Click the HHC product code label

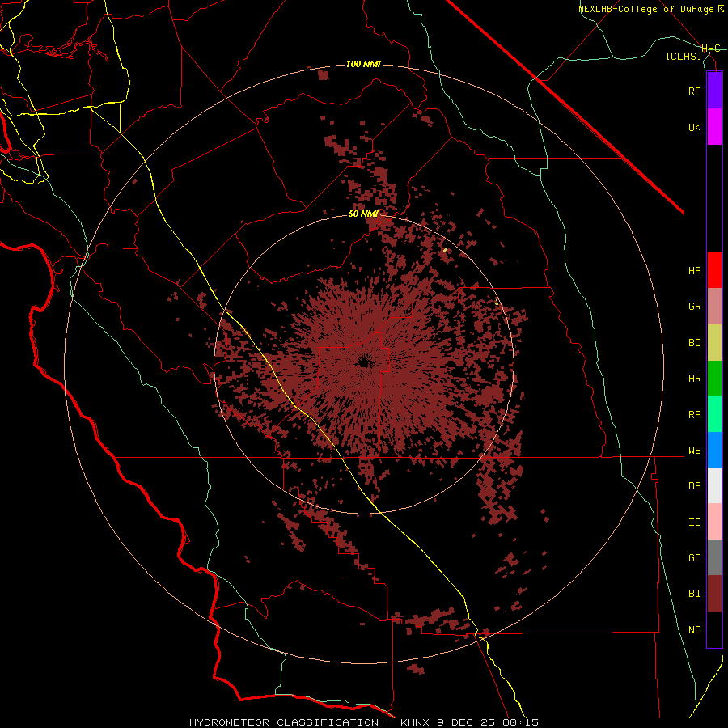711,49
